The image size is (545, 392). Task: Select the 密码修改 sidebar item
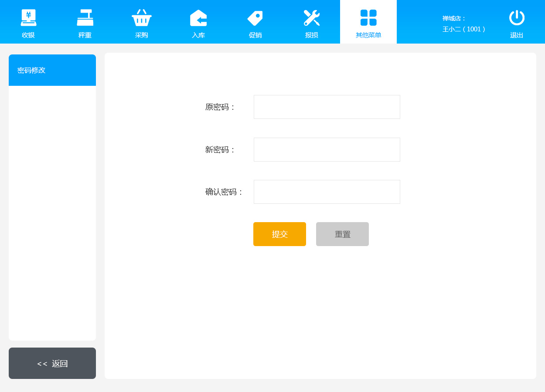tap(52, 70)
